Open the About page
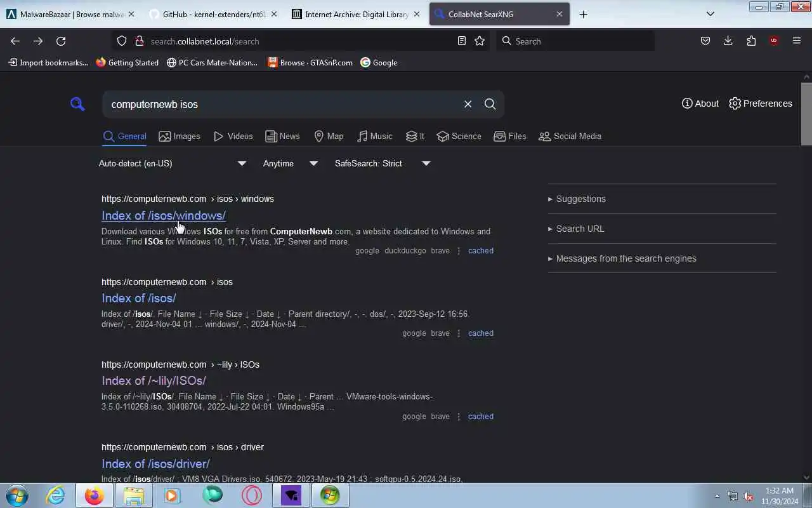 coord(700,104)
